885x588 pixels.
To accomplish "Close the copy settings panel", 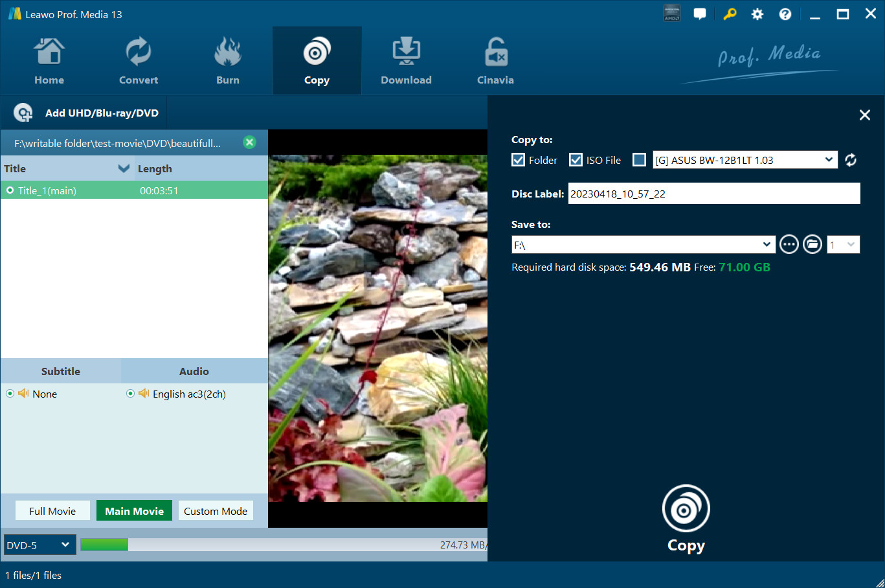I will [864, 115].
